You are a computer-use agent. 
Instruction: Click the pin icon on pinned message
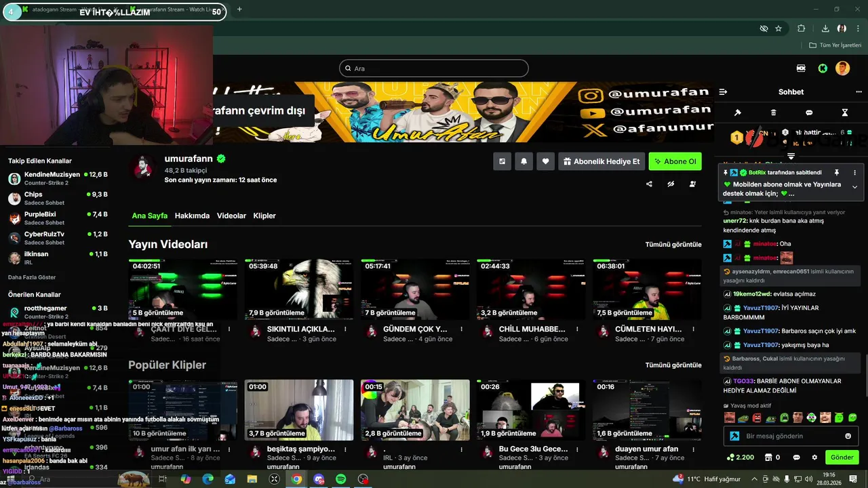(x=837, y=173)
